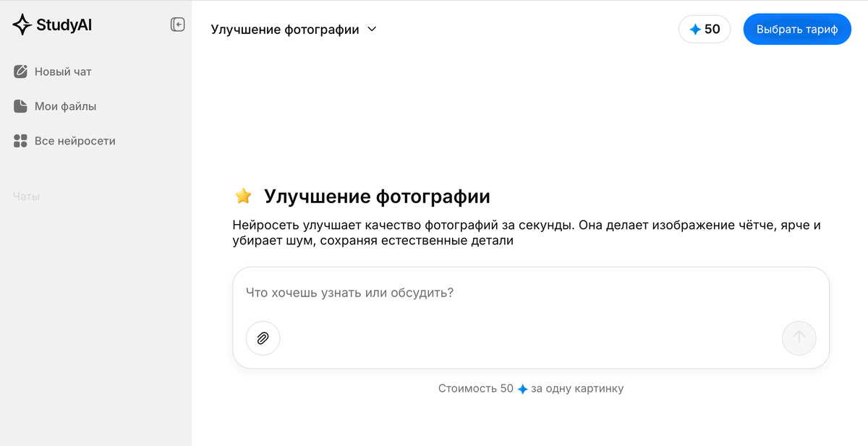This screenshot has width=868, height=446.
Task: Click the star icon next to the title
Action: pyautogui.click(x=242, y=196)
